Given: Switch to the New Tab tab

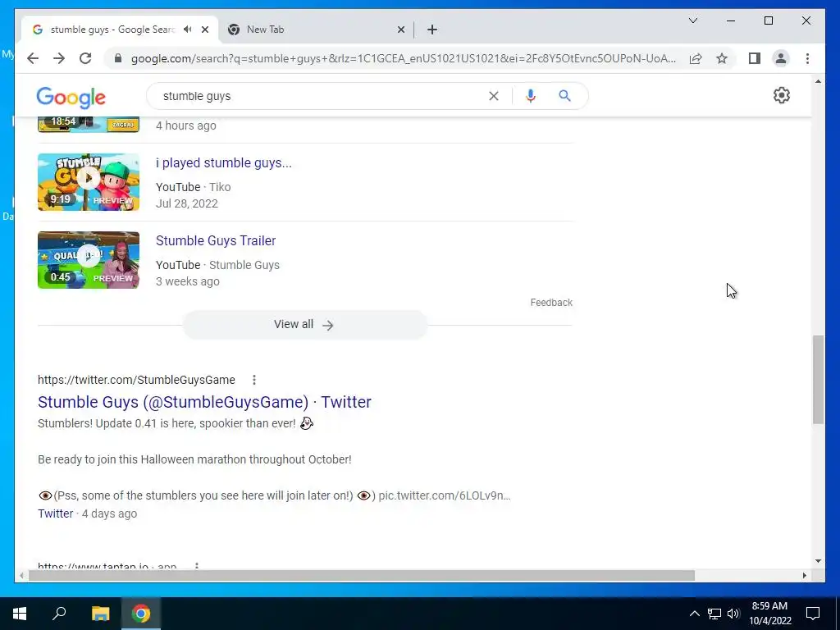Looking at the screenshot, I should [x=316, y=30].
